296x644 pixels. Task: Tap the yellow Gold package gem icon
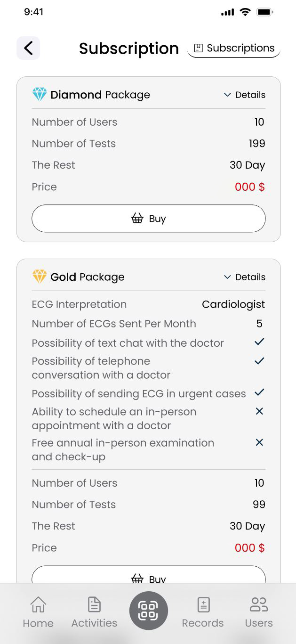point(40,277)
